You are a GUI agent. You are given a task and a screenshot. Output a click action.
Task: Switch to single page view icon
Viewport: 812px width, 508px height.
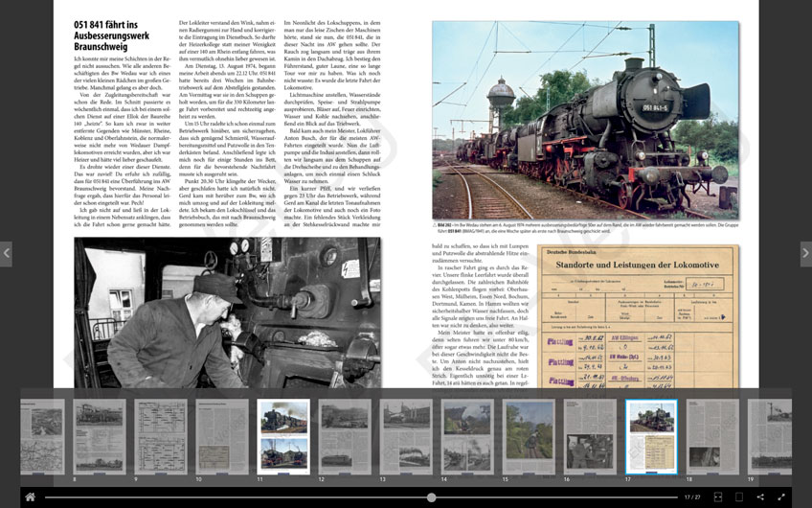pyautogui.click(x=739, y=497)
